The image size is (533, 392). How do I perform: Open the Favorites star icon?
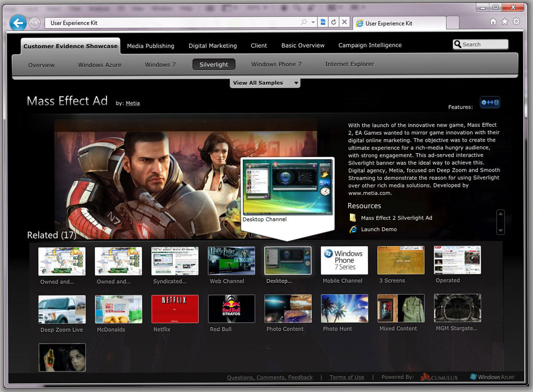pyautogui.click(x=505, y=22)
